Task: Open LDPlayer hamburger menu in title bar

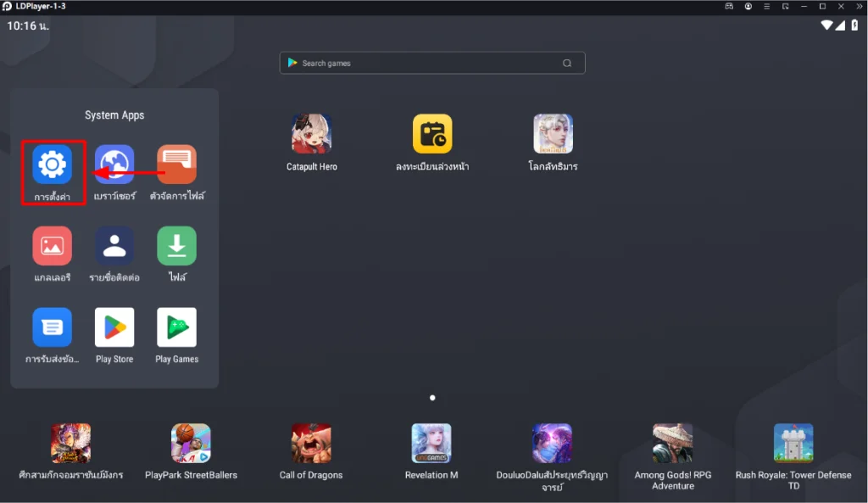Action: click(x=766, y=6)
